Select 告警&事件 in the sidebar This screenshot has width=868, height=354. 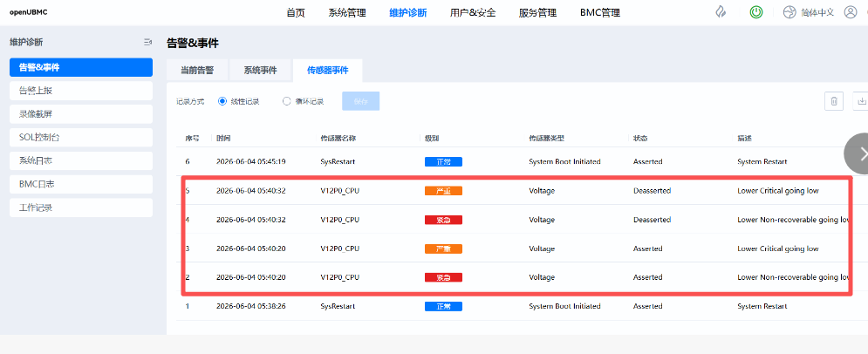81,67
